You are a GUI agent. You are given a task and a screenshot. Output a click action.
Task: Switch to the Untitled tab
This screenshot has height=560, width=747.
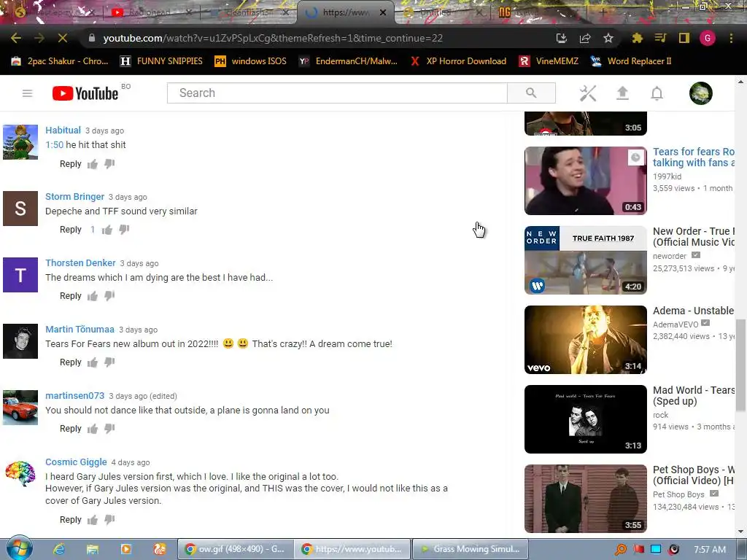[x=441, y=12]
